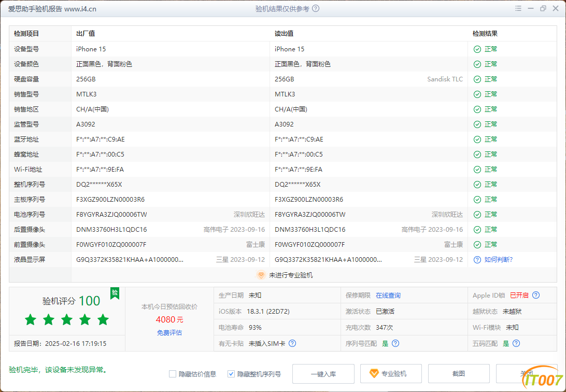Click the 正常 check icon for 销售地区
Screen dimensions: 566x392
point(477,109)
